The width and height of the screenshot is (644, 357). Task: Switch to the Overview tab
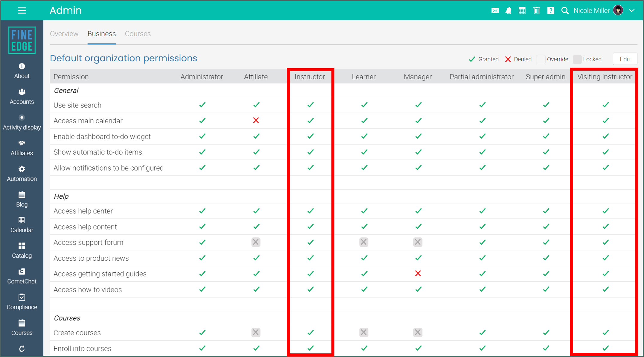(x=64, y=34)
